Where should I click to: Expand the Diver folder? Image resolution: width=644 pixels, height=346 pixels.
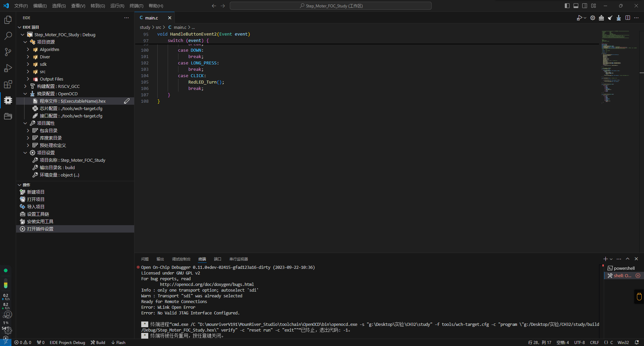tap(28, 57)
